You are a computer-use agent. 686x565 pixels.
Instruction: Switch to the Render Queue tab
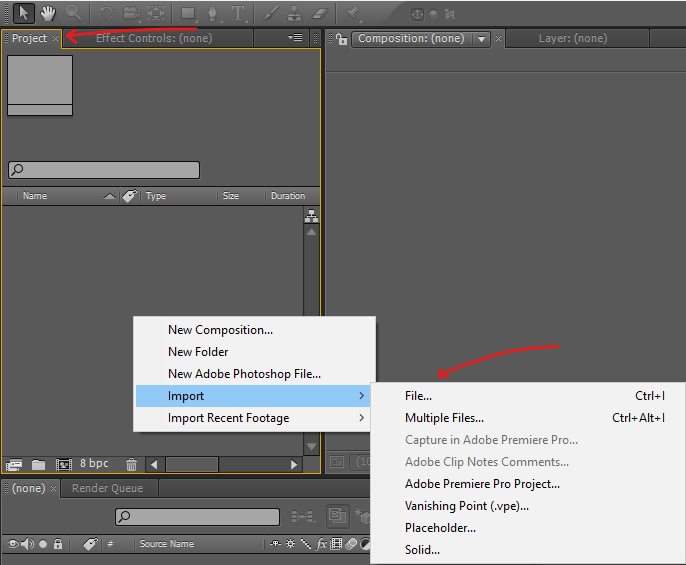point(108,488)
